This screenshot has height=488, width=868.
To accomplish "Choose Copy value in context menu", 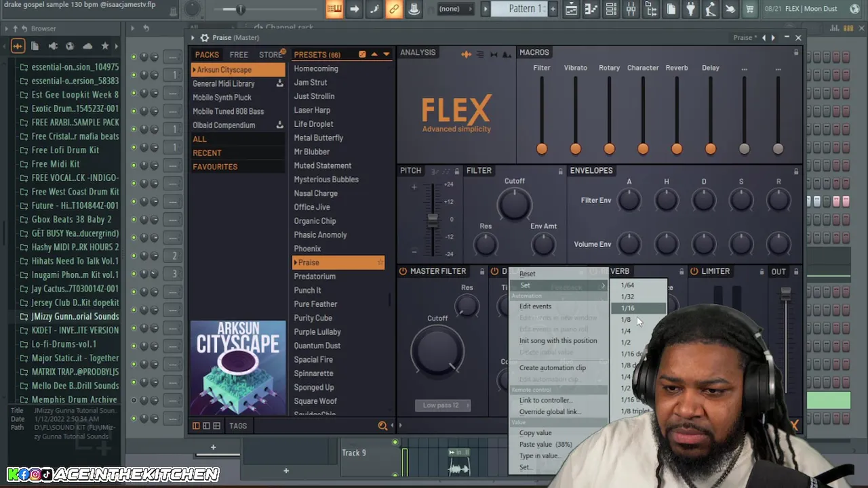I will (536, 433).
